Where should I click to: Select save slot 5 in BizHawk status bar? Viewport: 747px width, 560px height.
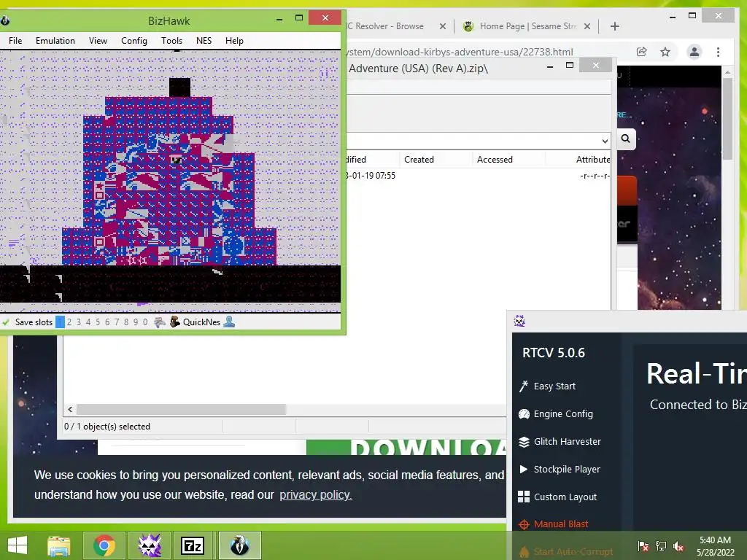98,322
